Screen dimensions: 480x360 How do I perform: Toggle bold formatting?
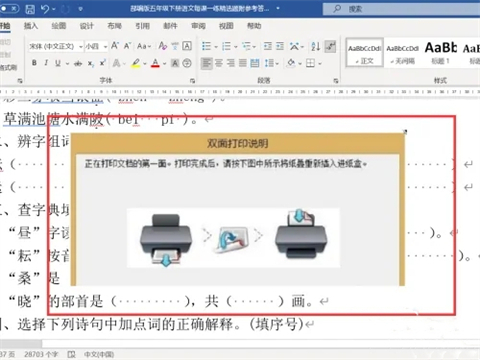(34, 63)
